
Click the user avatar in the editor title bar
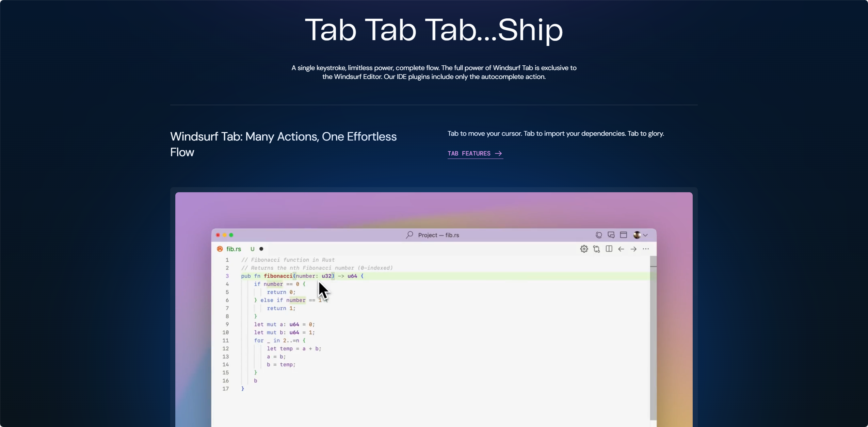coord(637,235)
